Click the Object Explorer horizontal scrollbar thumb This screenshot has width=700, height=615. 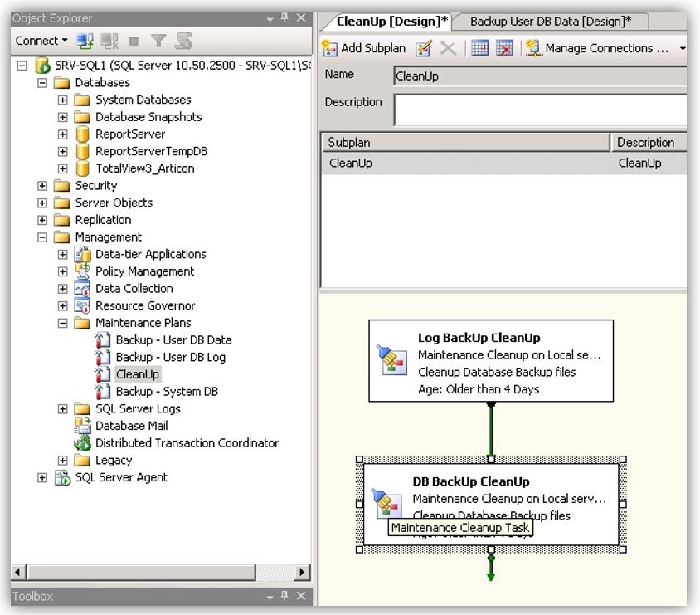click(142, 572)
